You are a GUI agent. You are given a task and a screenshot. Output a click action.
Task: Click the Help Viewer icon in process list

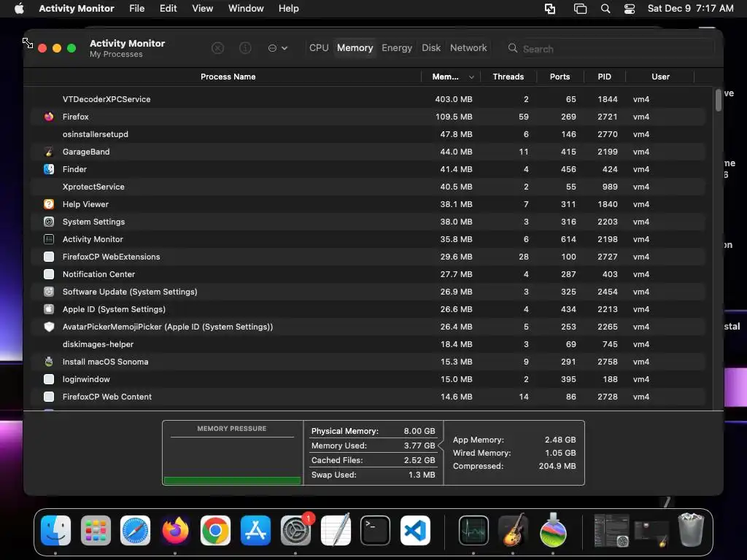[49, 204]
